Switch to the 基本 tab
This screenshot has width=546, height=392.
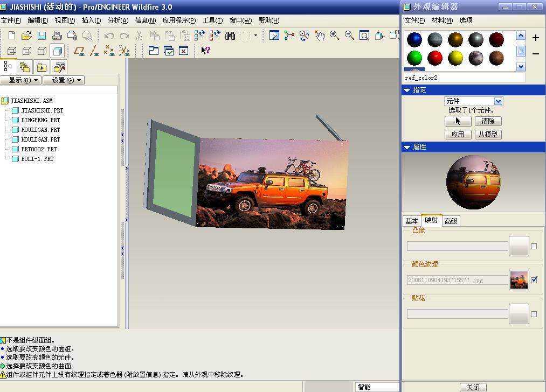point(412,221)
